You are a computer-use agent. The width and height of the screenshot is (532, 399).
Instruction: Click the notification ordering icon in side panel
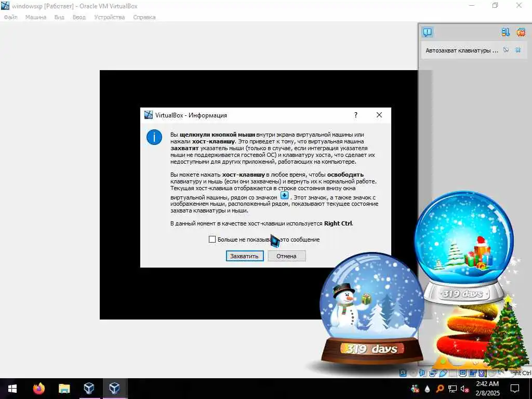click(x=505, y=32)
